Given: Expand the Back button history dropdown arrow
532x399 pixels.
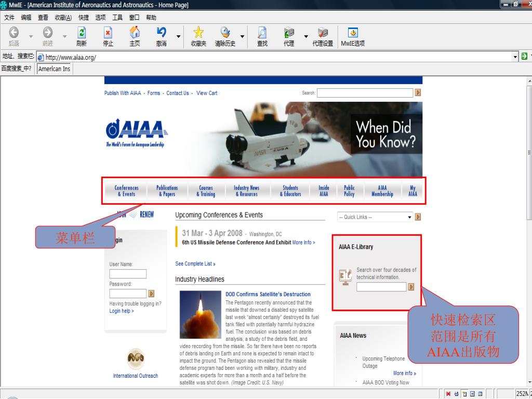Looking at the screenshot, I should 31,36.
